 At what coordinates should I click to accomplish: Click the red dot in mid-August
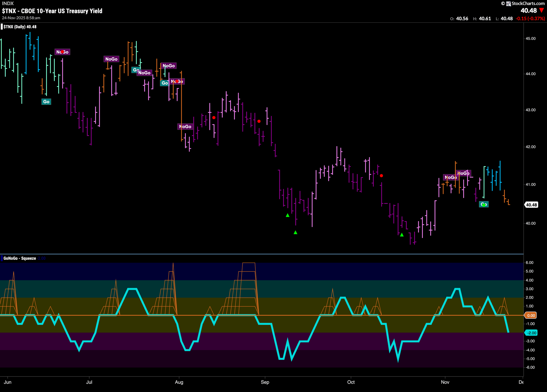(x=214, y=118)
